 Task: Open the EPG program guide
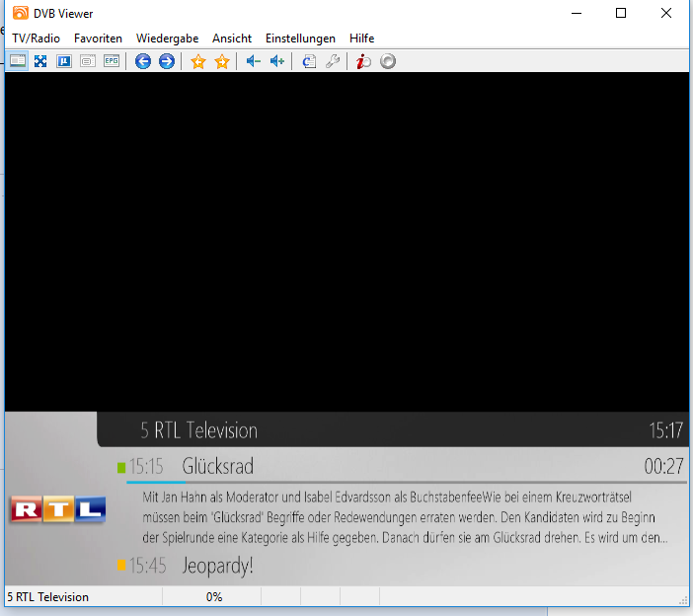click(112, 61)
